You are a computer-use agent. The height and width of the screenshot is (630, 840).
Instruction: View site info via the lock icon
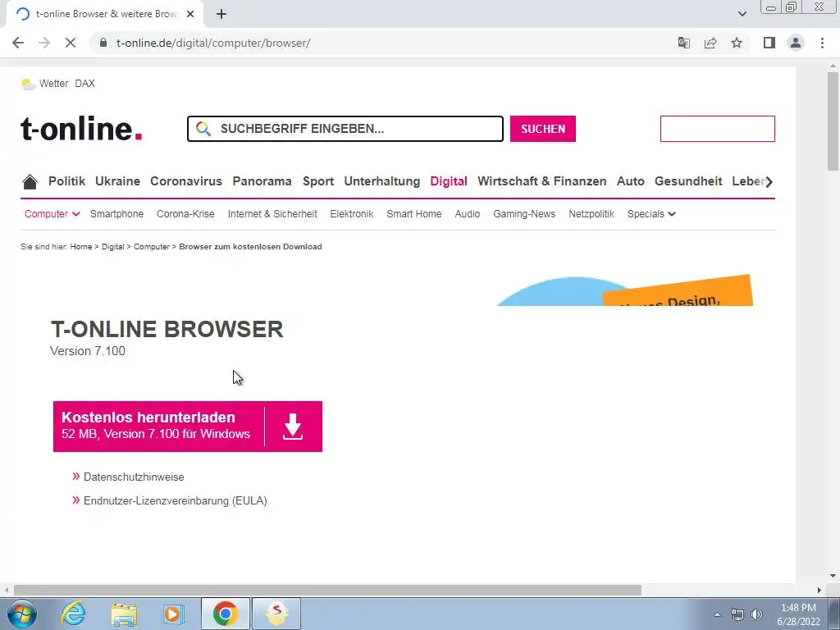click(x=103, y=43)
